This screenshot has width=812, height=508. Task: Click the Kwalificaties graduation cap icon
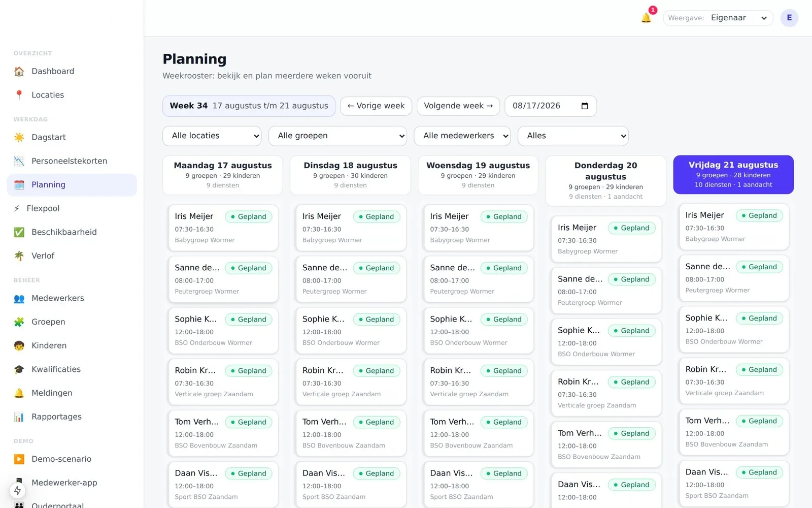coord(19,369)
